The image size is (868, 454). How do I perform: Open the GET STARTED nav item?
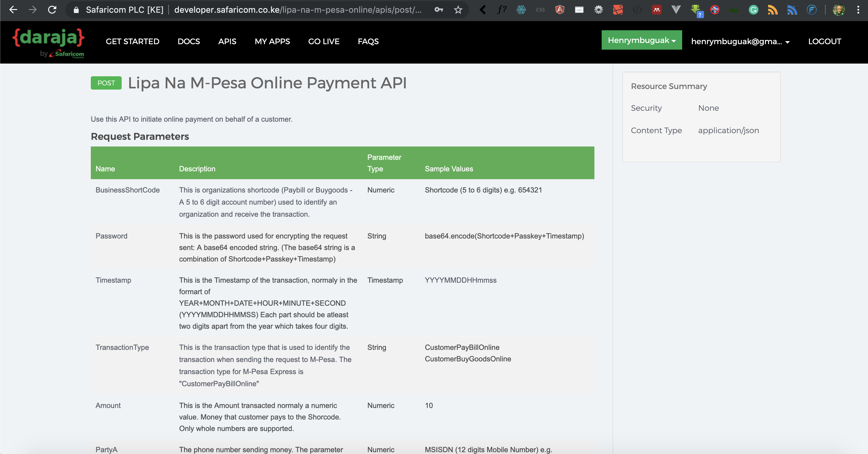[133, 41]
